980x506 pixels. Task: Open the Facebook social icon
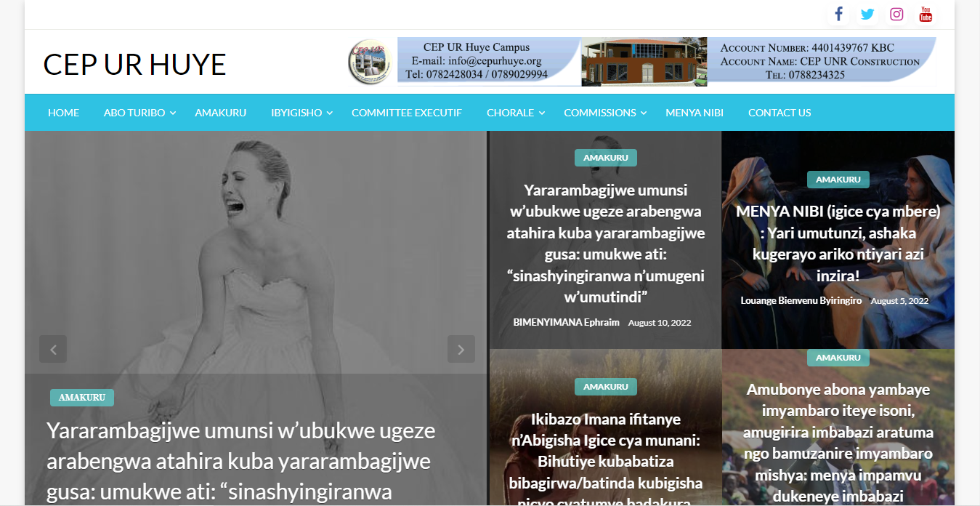coord(838,15)
